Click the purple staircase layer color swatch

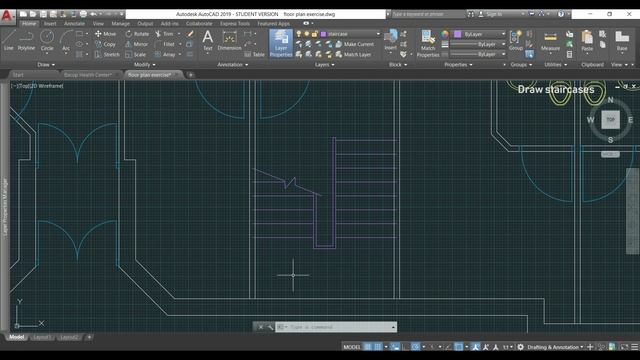324,34
